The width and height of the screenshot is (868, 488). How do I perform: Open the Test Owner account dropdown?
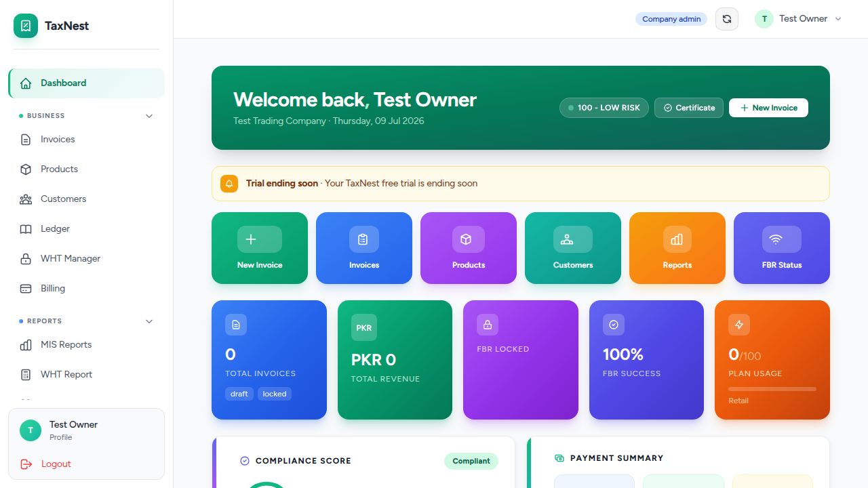pyautogui.click(x=798, y=19)
